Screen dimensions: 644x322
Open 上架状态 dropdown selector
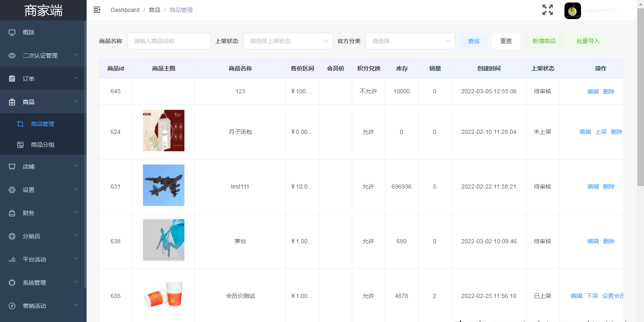click(x=288, y=41)
